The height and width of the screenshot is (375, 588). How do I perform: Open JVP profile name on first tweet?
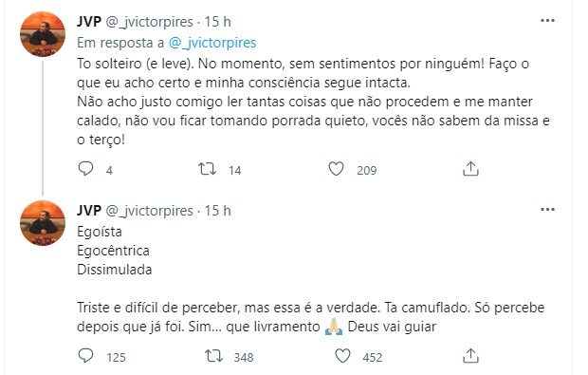(x=89, y=22)
